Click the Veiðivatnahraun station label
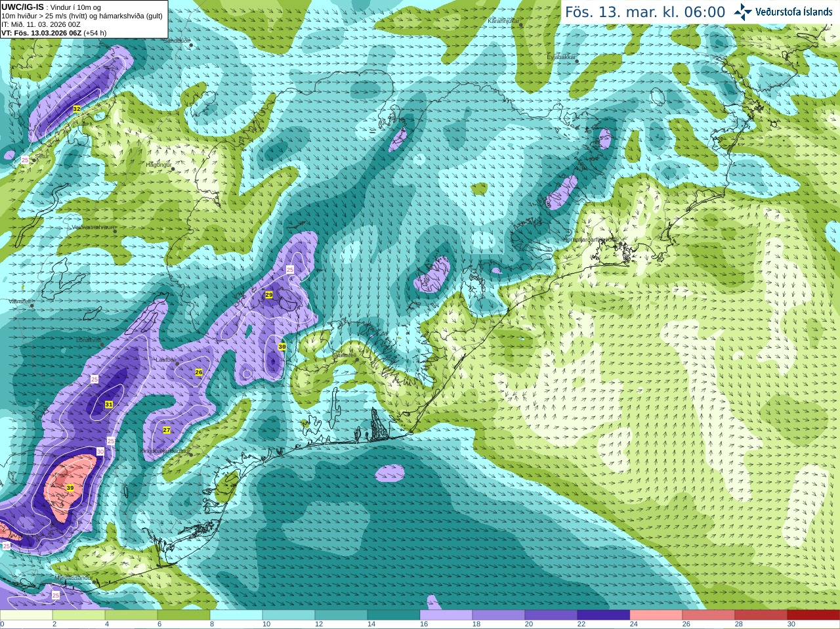Screen dimensions: 840x629 click(93, 227)
